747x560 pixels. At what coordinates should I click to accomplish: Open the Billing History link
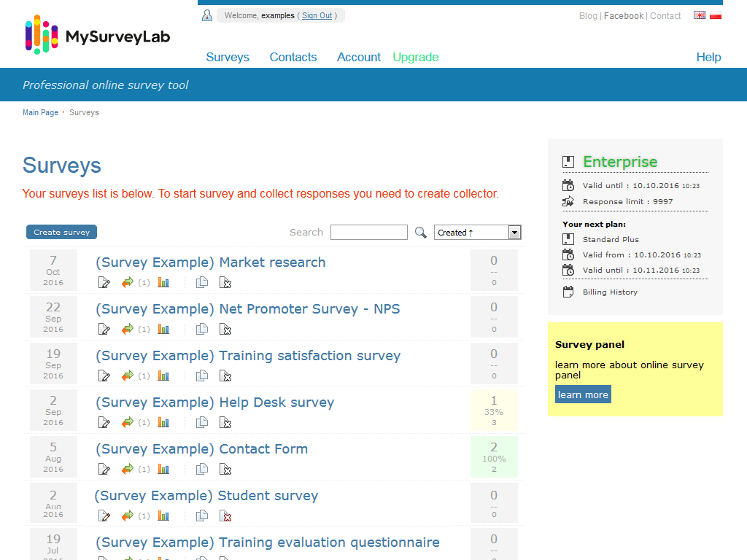click(610, 292)
